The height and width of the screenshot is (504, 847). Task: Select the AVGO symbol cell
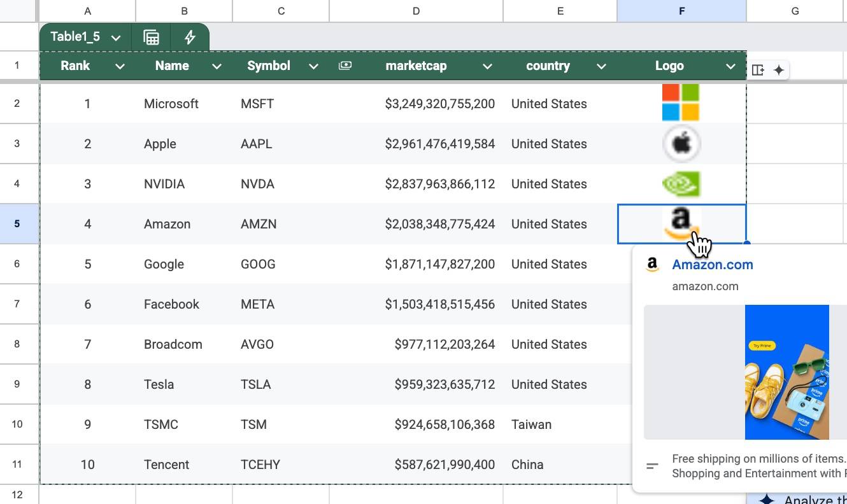coord(281,344)
